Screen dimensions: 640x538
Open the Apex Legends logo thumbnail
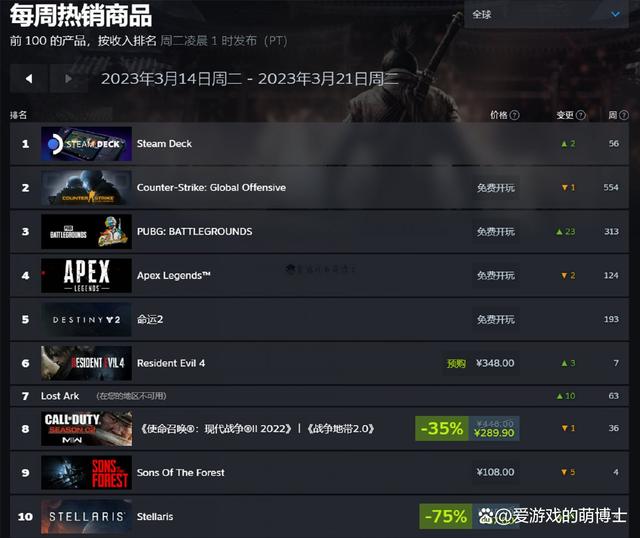tap(86, 276)
